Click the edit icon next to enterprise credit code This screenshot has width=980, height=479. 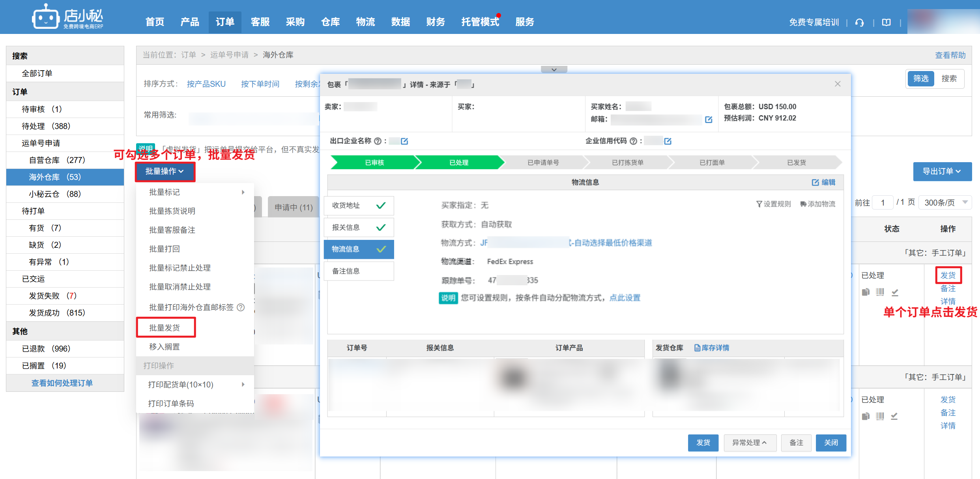(668, 141)
